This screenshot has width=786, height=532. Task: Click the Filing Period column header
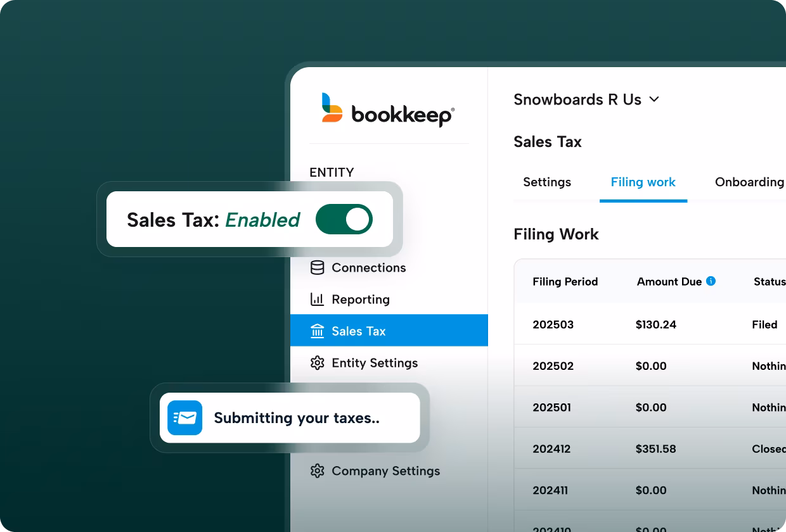pos(565,282)
